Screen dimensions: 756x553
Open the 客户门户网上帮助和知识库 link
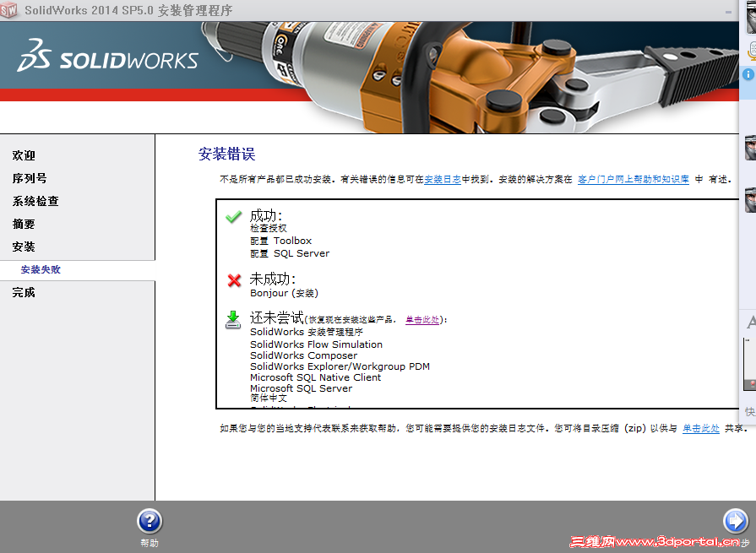click(633, 179)
